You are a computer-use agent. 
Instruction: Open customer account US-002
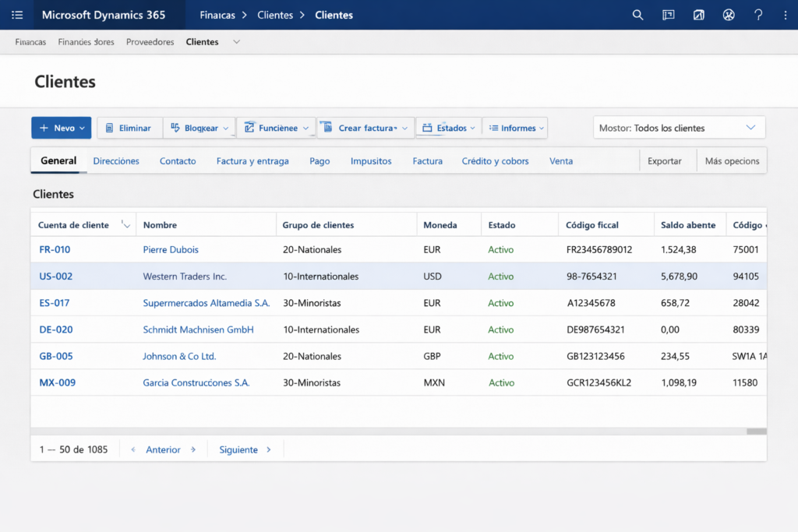[x=55, y=277]
